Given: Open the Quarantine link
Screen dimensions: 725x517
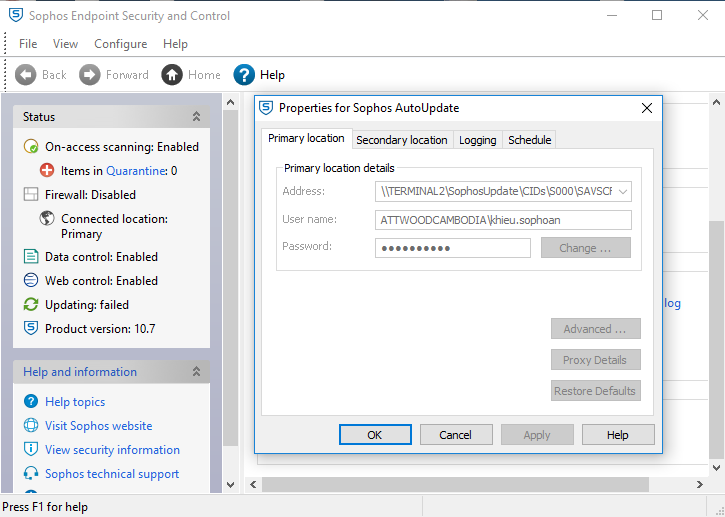Looking at the screenshot, I should pos(136,171).
